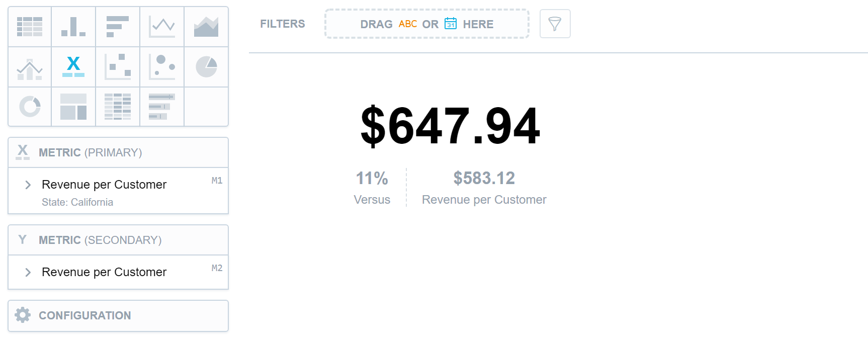Select the treemap visualization icon
This screenshot has width=868, height=340.
pyautogui.click(x=73, y=107)
